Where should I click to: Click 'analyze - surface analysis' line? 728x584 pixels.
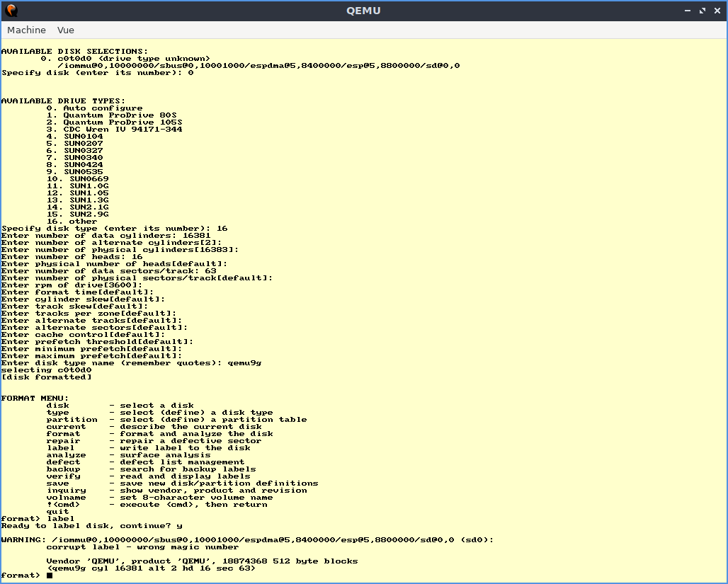tap(128, 455)
